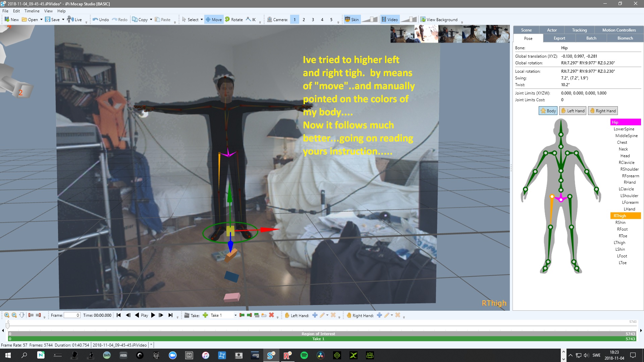Screen dimensions: 644x362
Task: Expand the Copy dropdown arrow
Action: [x=151, y=19]
